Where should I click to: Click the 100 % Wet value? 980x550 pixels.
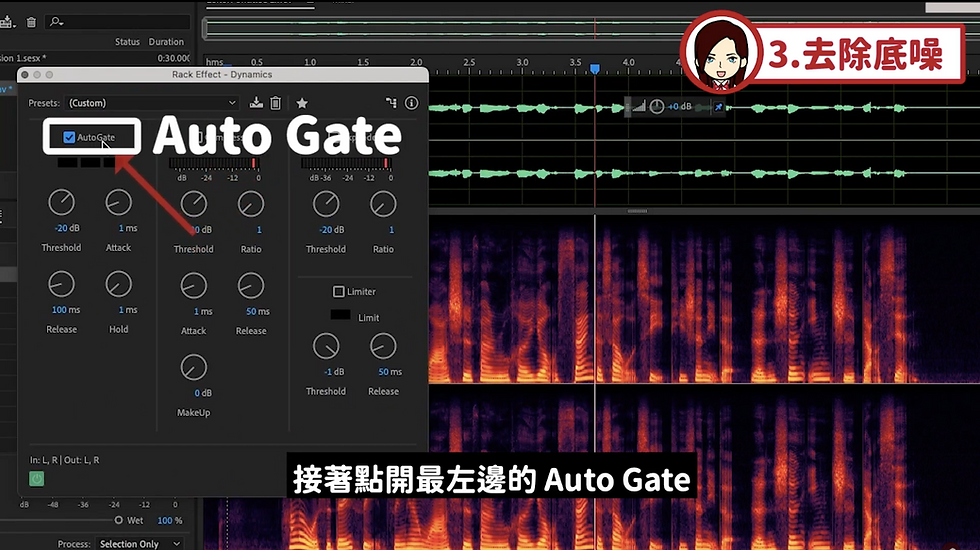pyautogui.click(x=169, y=521)
